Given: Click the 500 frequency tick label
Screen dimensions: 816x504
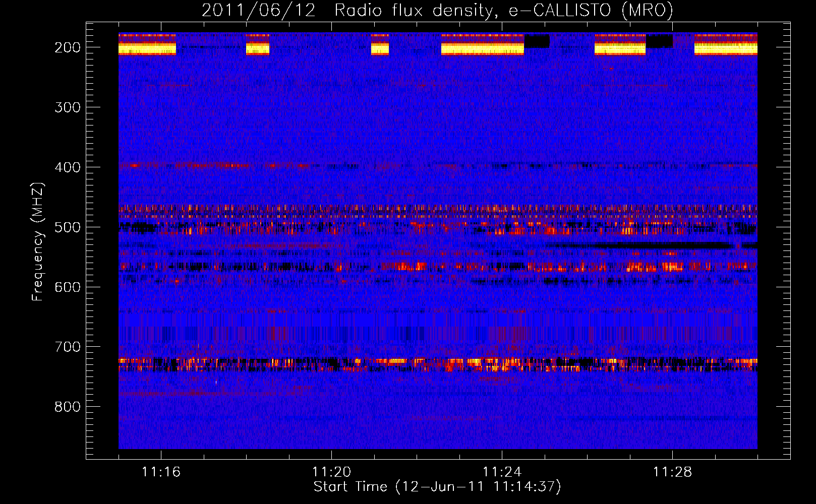Looking at the screenshot, I should coord(68,227).
